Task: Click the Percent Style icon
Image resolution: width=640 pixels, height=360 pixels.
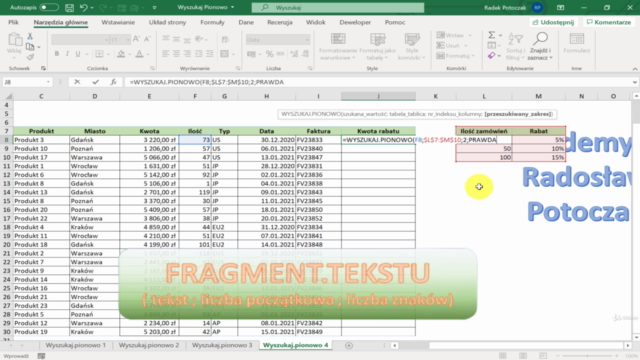Action: [x=269, y=54]
